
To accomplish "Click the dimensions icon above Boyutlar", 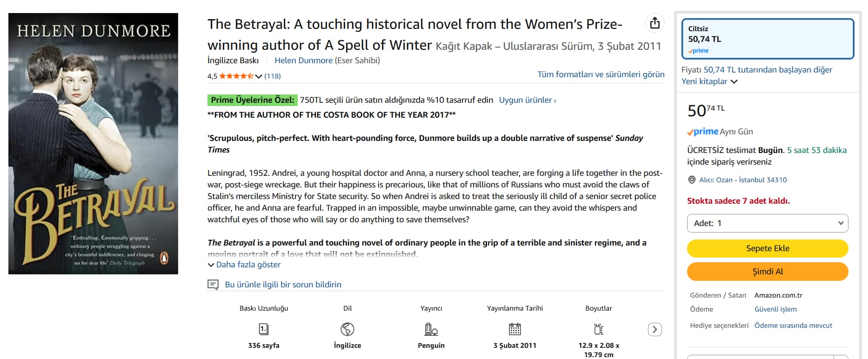I will [599, 329].
